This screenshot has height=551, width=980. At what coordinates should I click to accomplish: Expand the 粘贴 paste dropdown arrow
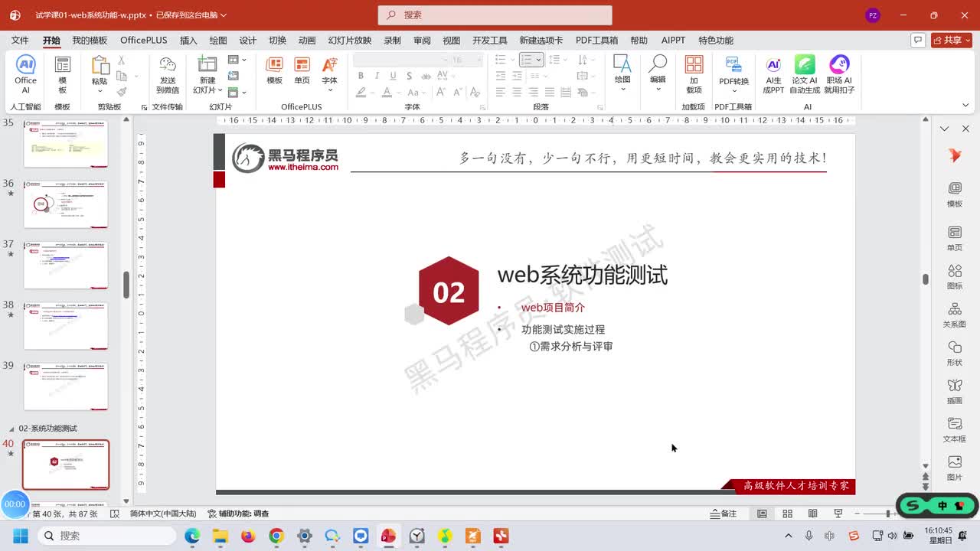tap(100, 90)
